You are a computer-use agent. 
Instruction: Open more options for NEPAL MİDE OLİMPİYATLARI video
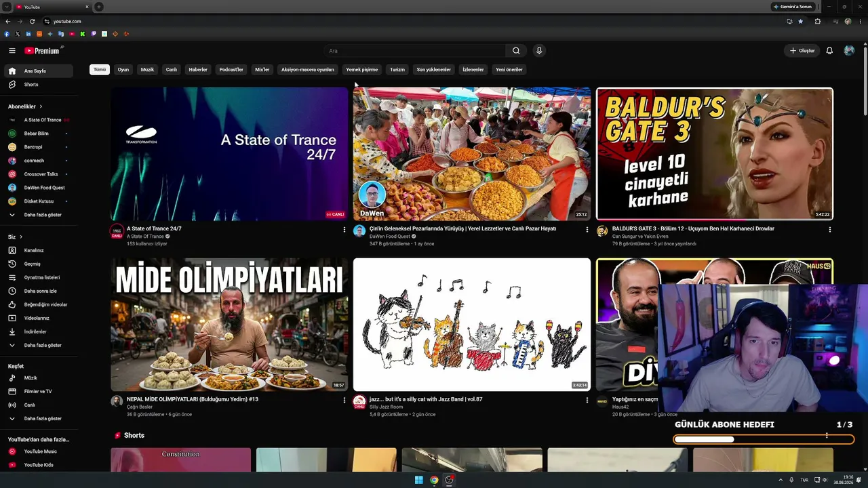click(x=344, y=400)
